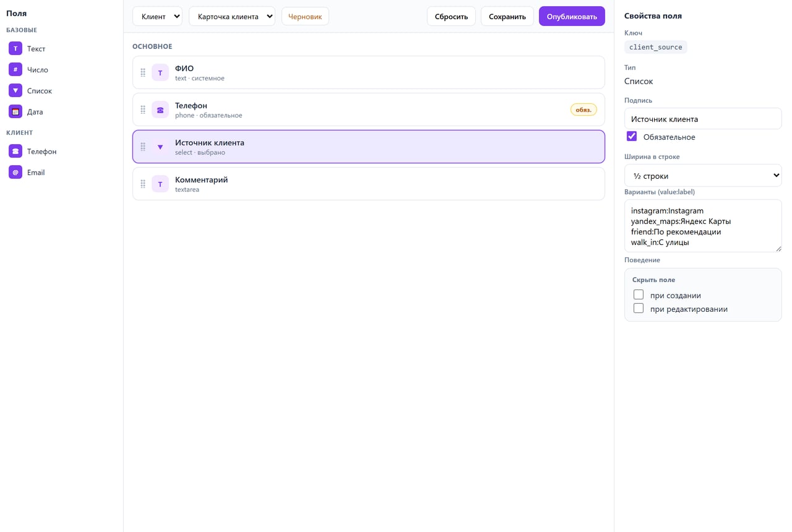Open the Ширина в строке dropdown
The image size is (792, 532).
coord(703,176)
